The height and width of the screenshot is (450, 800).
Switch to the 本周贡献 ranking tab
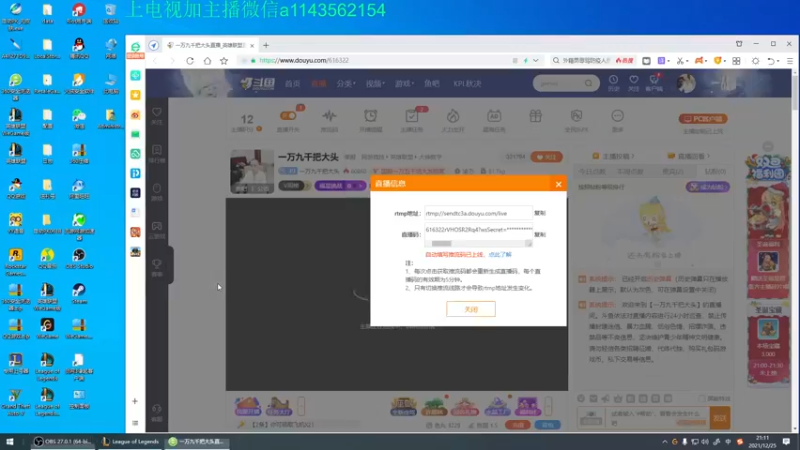(x=630, y=171)
